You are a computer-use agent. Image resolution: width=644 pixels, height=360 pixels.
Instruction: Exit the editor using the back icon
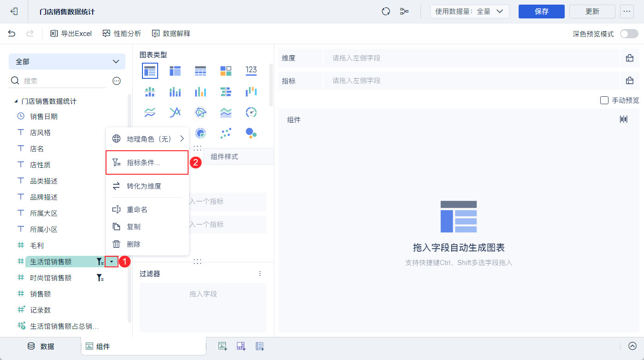click(14, 12)
